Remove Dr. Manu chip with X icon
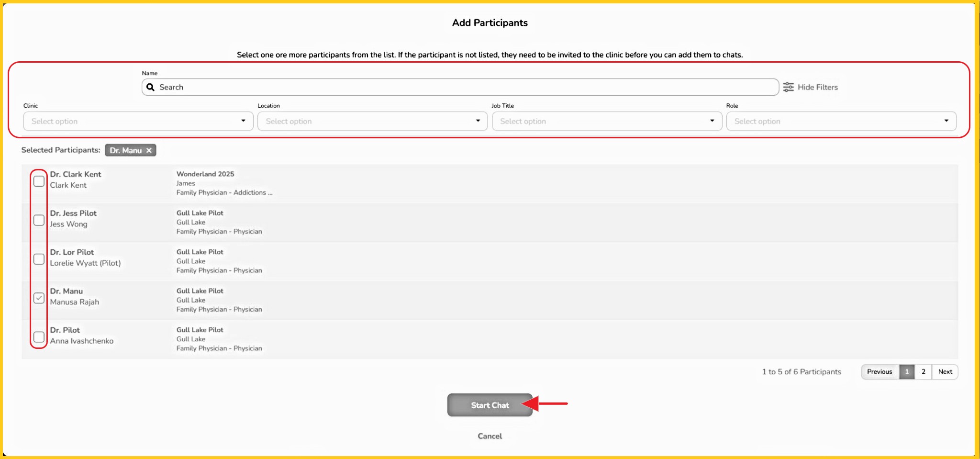Viewport: 980px width, 459px height. [x=149, y=150]
